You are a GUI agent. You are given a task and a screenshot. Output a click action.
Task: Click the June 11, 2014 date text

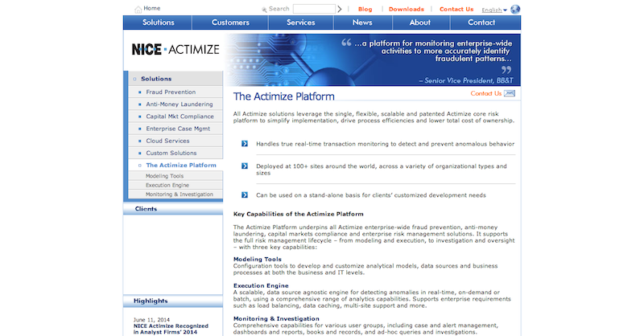click(x=151, y=320)
